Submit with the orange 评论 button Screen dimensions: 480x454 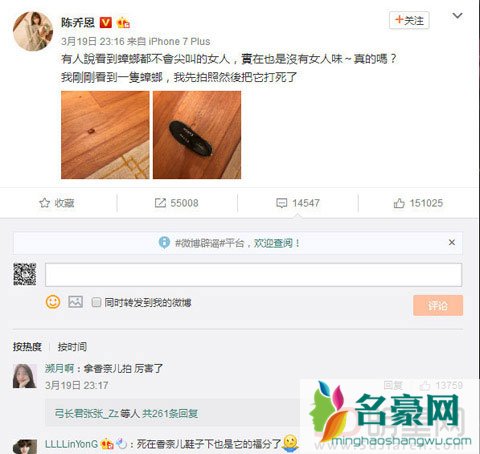[438, 305]
